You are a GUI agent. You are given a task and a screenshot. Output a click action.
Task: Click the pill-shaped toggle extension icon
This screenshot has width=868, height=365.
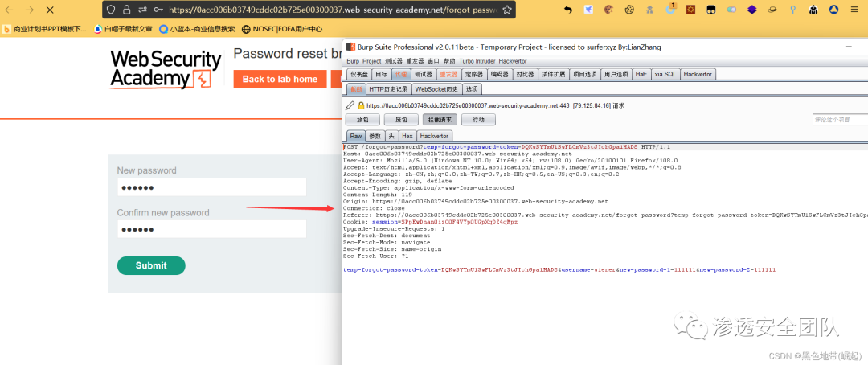[731, 10]
